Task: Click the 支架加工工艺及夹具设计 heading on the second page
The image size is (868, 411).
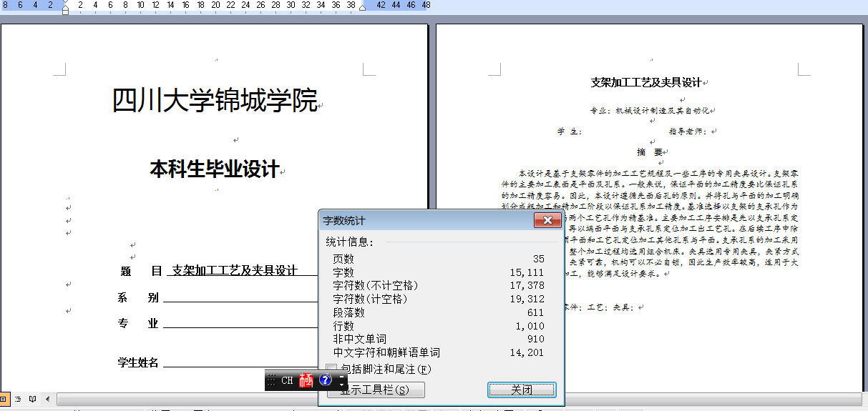Action: (x=645, y=82)
